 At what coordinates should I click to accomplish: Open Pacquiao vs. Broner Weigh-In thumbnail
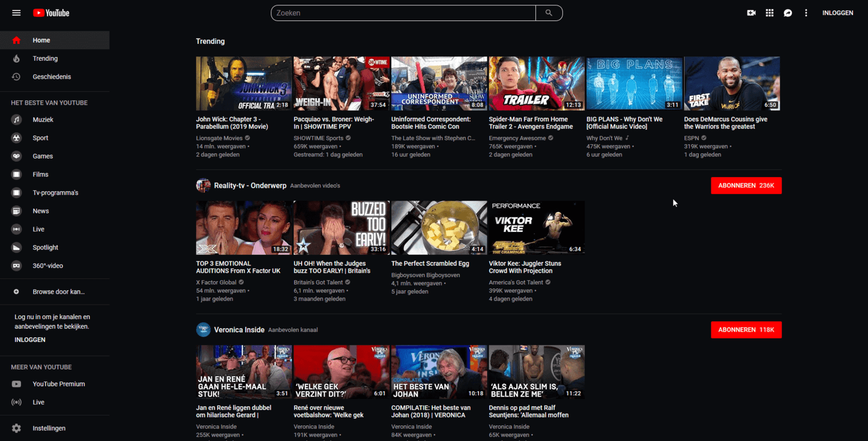tap(342, 84)
